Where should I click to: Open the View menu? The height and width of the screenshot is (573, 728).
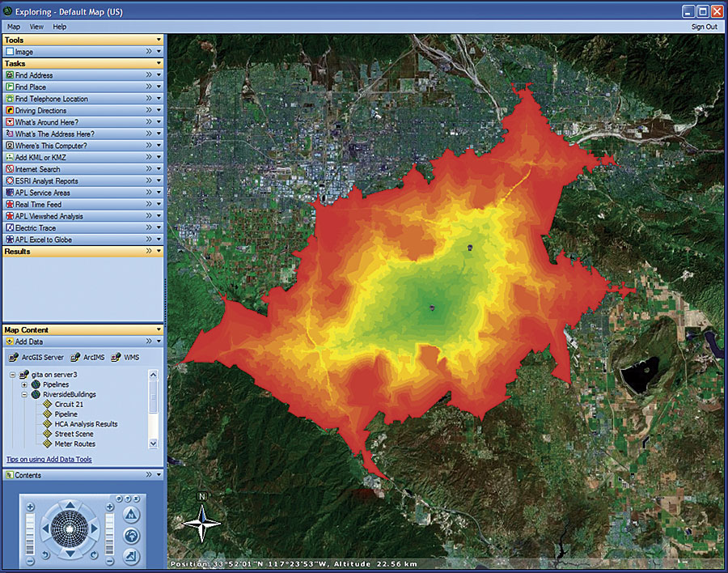[x=36, y=27]
